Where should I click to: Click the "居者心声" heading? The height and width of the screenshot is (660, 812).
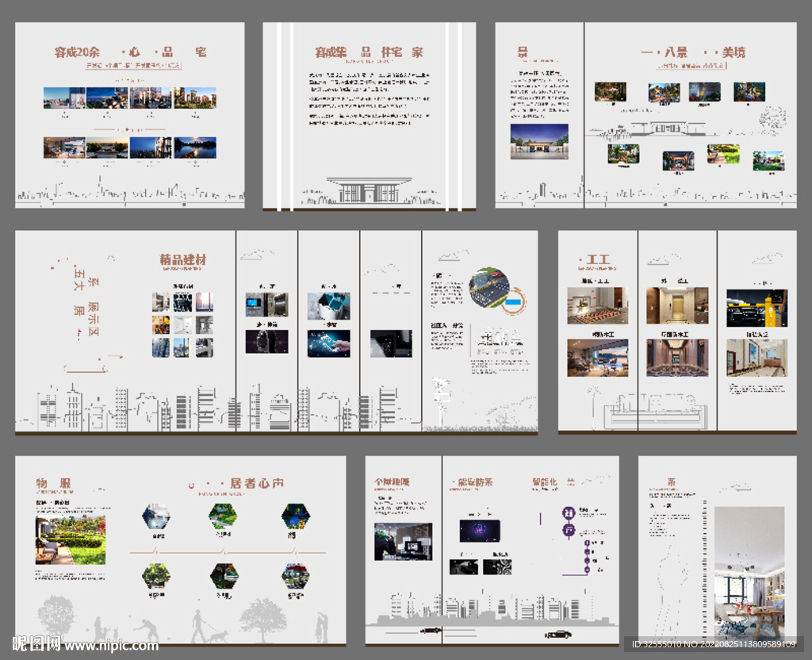coord(257,483)
